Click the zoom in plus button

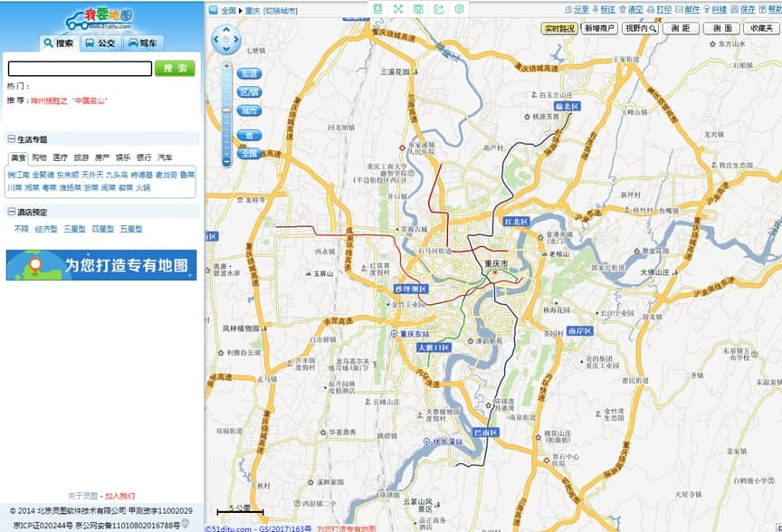pyautogui.click(x=226, y=65)
